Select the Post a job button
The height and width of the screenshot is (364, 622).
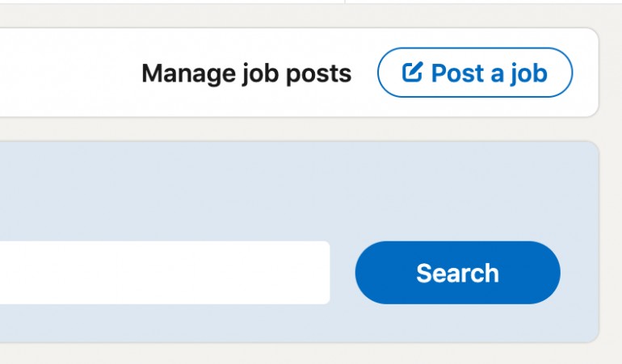475,72
